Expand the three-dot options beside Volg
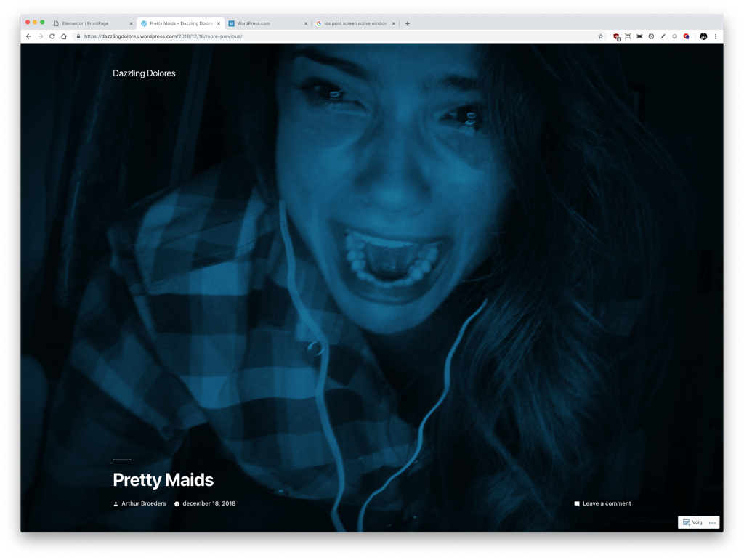 coord(712,523)
